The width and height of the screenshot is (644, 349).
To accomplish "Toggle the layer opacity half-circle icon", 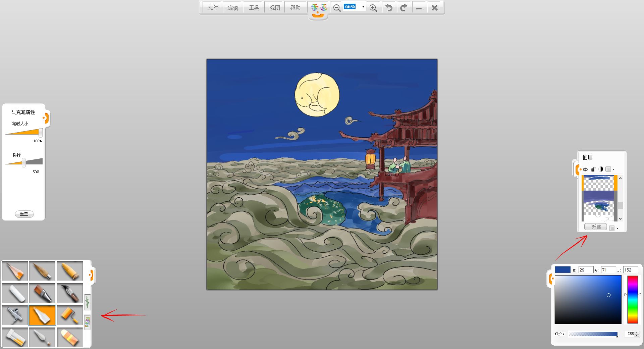I will point(601,169).
